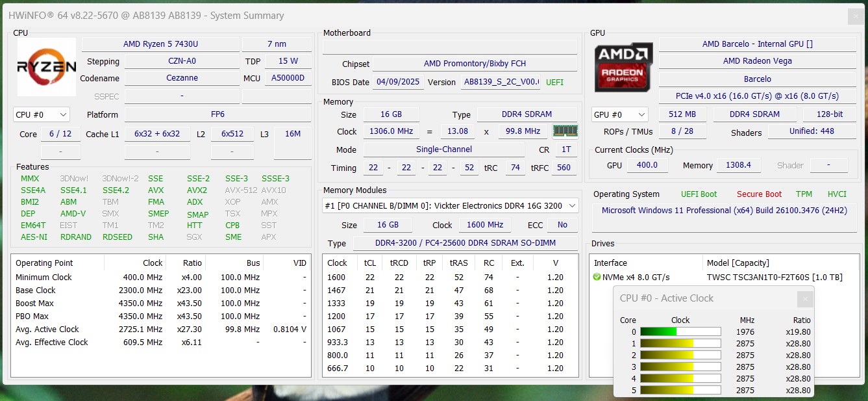Click the AVX2 feature flag
868x401 pixels.
point(197,190)
